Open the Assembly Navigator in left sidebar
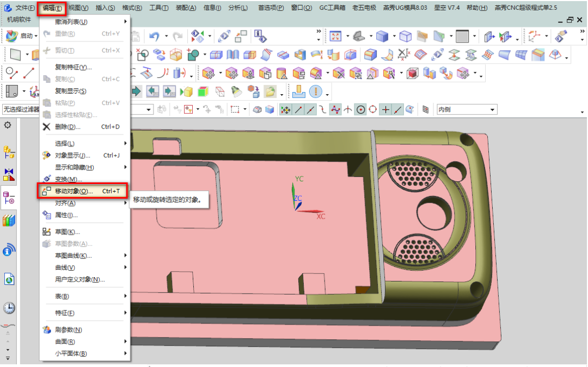Screen dimensions: 588x367 click(9, 151)
